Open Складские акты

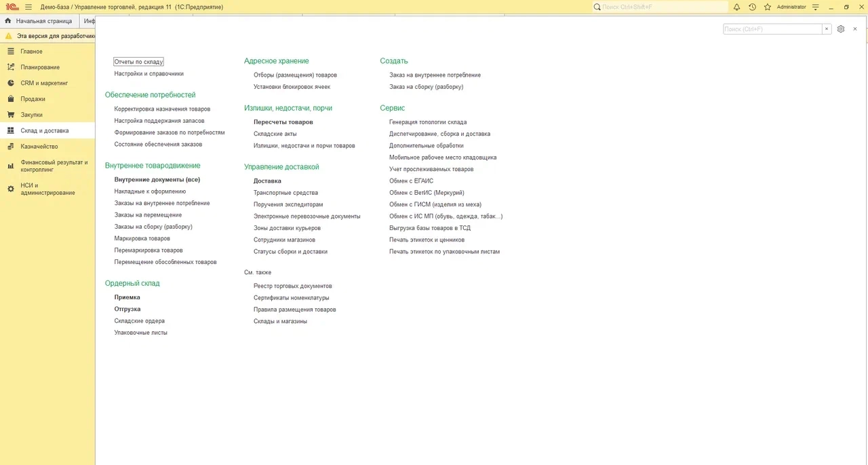pyautogui.click(x=275, y=134)
